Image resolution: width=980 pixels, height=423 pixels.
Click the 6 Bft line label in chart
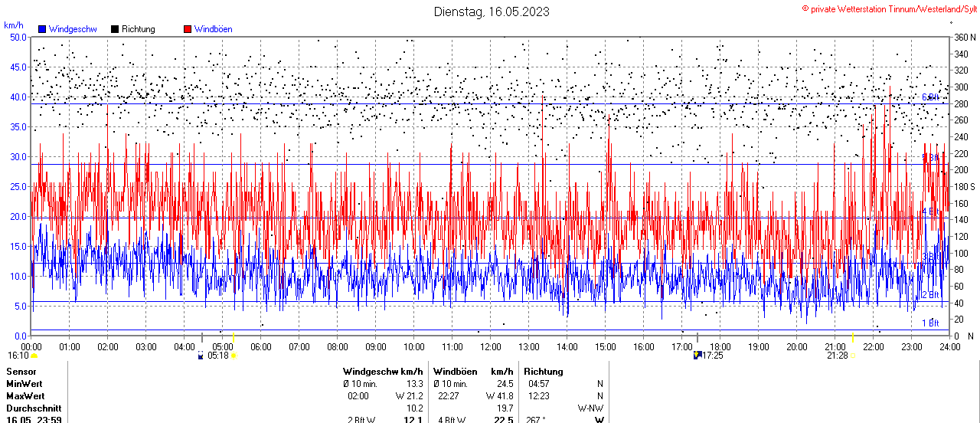tap(930, 97)
